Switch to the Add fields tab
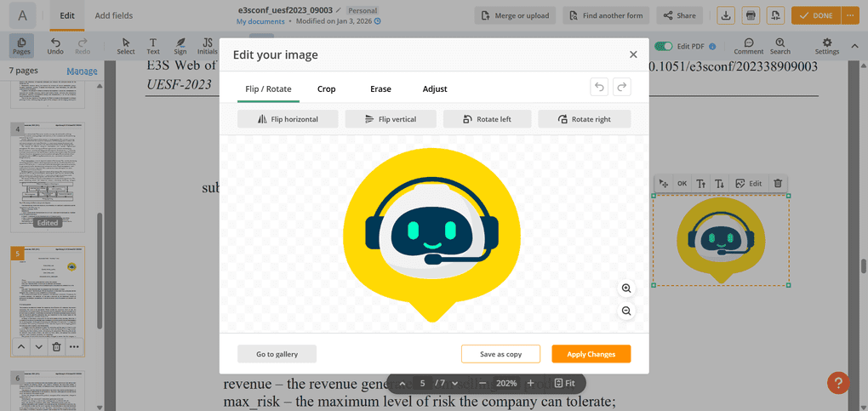The height and width of the screenshot is (411, 868). tap(114, 15)
